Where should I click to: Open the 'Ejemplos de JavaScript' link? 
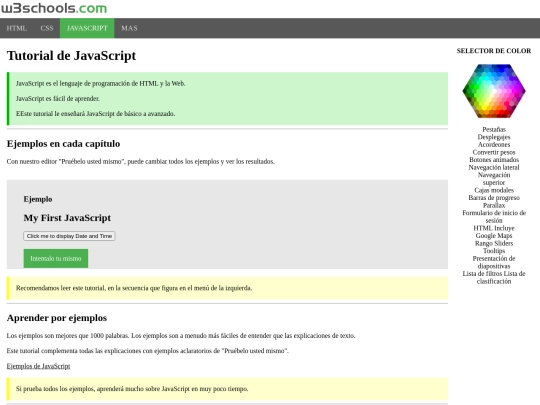(38, 366)
